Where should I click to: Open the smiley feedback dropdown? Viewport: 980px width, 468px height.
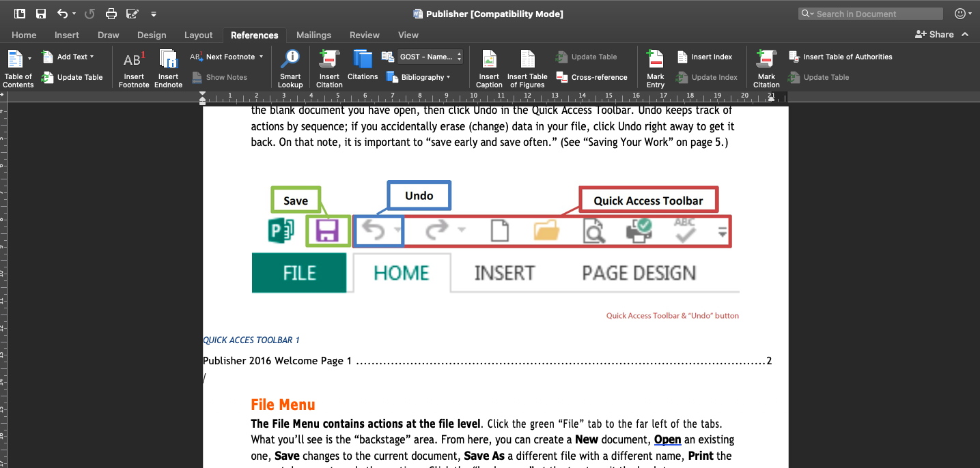[x=964, y=14]
